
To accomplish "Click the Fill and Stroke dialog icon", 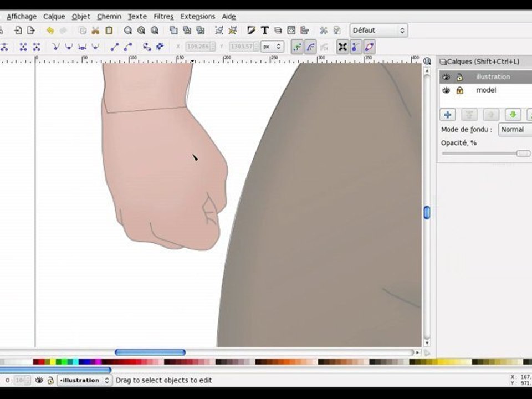I will [251, 30].
